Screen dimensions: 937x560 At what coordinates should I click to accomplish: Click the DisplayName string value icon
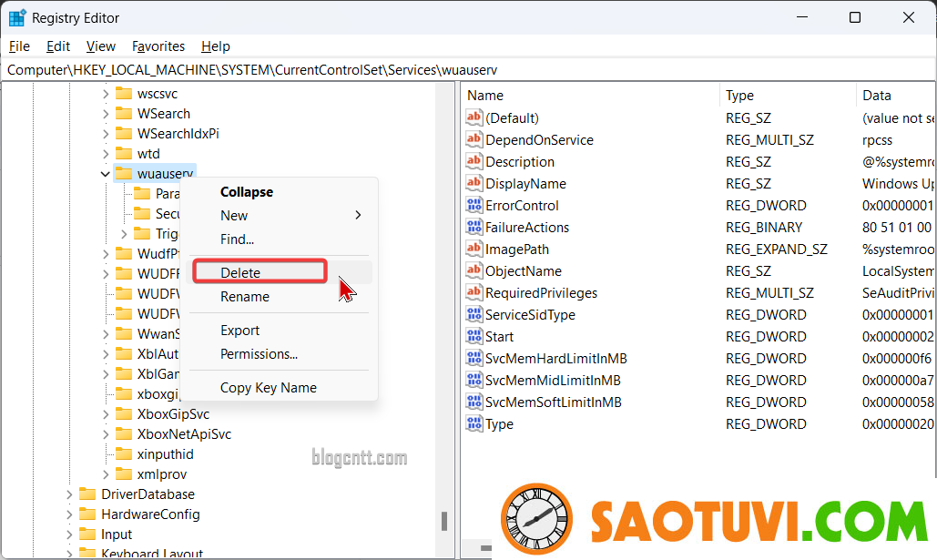[x=474, y=183]
